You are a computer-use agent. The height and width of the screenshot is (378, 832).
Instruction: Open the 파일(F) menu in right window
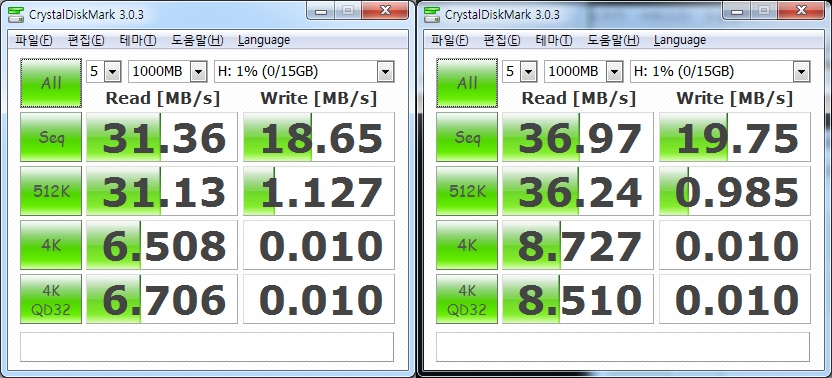coord(449,40)
